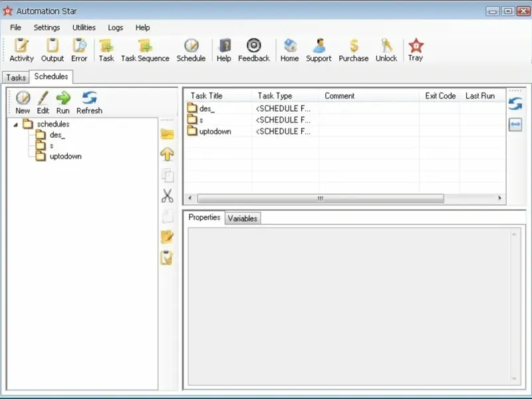This screenshot has height=399, width=532.
Task: Switch to the Tasks tab
Action: click(16, 78)
